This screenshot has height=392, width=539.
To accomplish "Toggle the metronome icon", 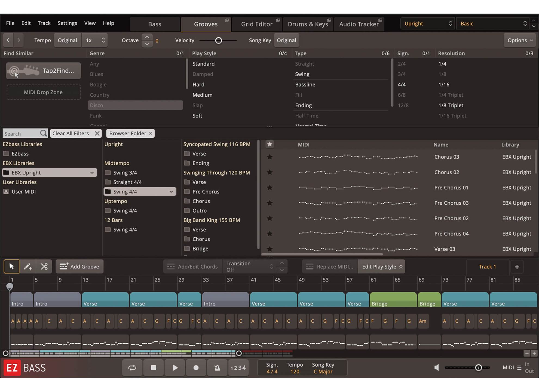I will click(x=217, y=368).
